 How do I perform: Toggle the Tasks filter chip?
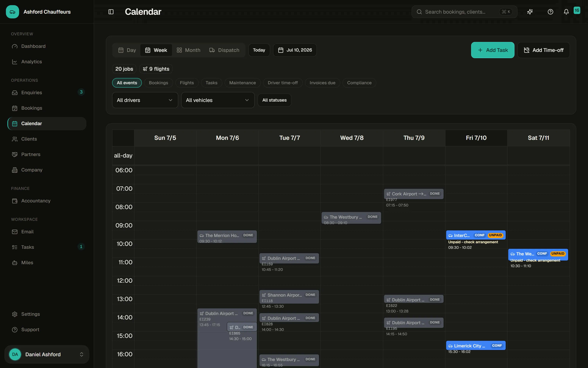tap(211, 83)
